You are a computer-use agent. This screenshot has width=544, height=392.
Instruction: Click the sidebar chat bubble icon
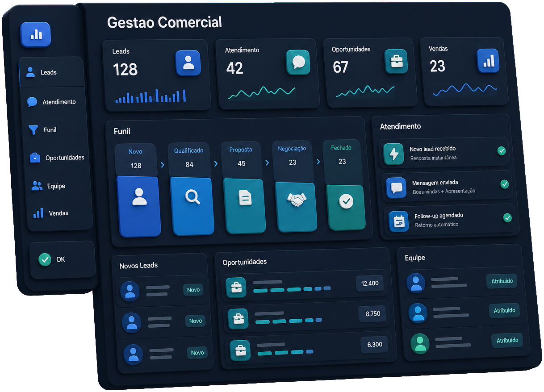32,102
